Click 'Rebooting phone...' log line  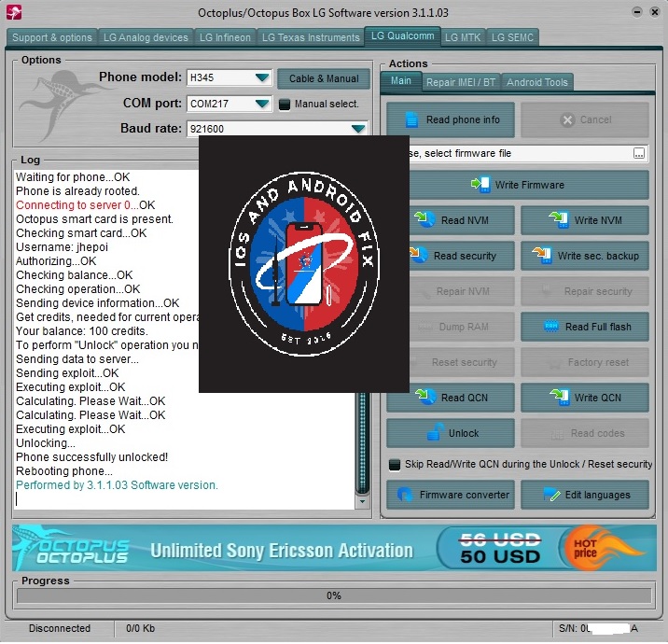point(64,471)
